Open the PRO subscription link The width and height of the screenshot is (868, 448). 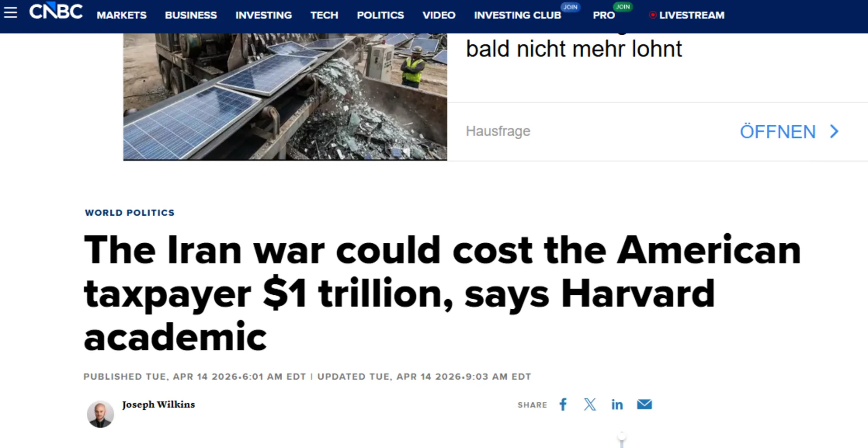[604, 15]
